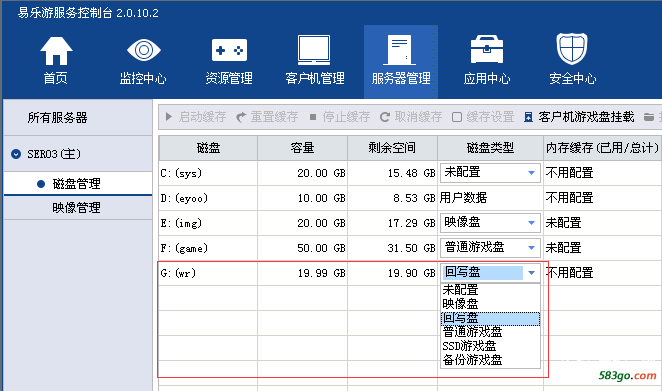Click 启动缓存 start cache button

pos(196,117)
